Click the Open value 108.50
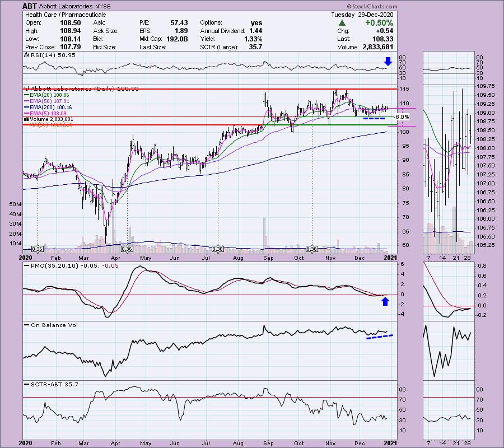The height and width of the screenshot is (448, 504). tap(71, 23)
